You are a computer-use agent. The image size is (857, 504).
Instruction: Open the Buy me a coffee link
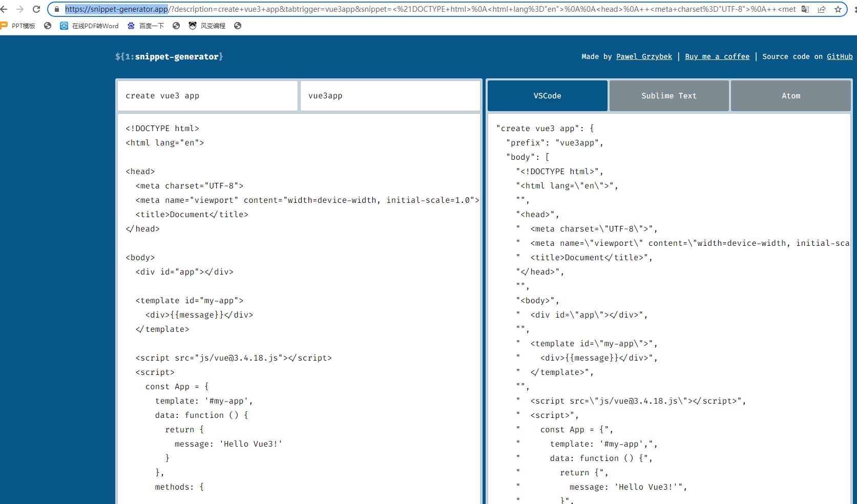point(717,57)
